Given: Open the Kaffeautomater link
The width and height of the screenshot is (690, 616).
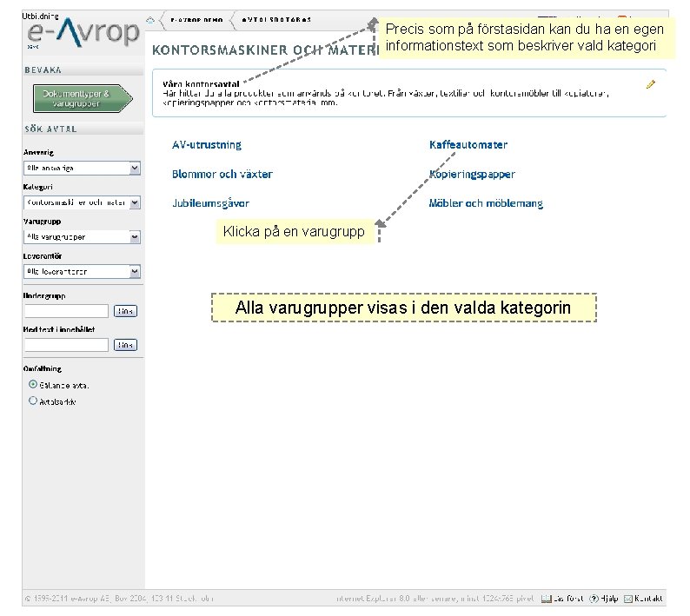Looking at the screenshot, I should [468, 145].
